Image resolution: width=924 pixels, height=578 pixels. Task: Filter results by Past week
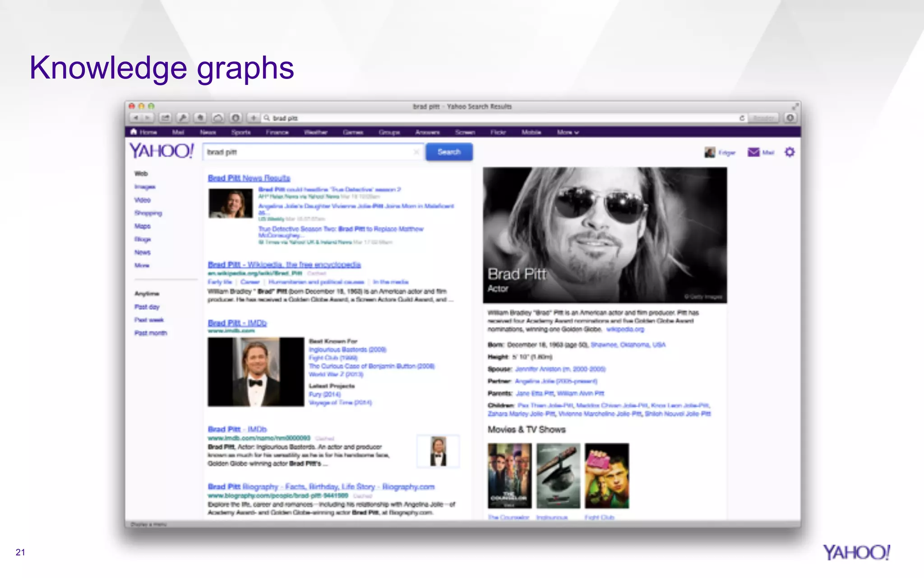click(x=149, y=320)
